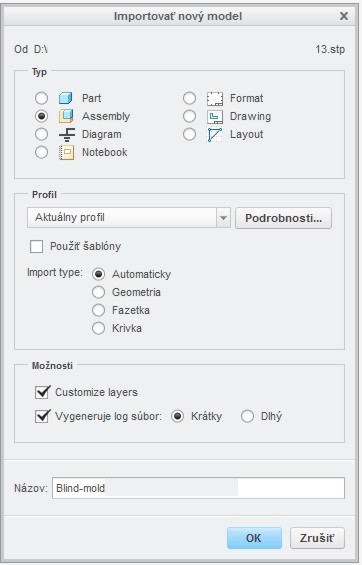
Task: Select the Dlhý log option
Action: pyautogui.click(x=247, y=416)
